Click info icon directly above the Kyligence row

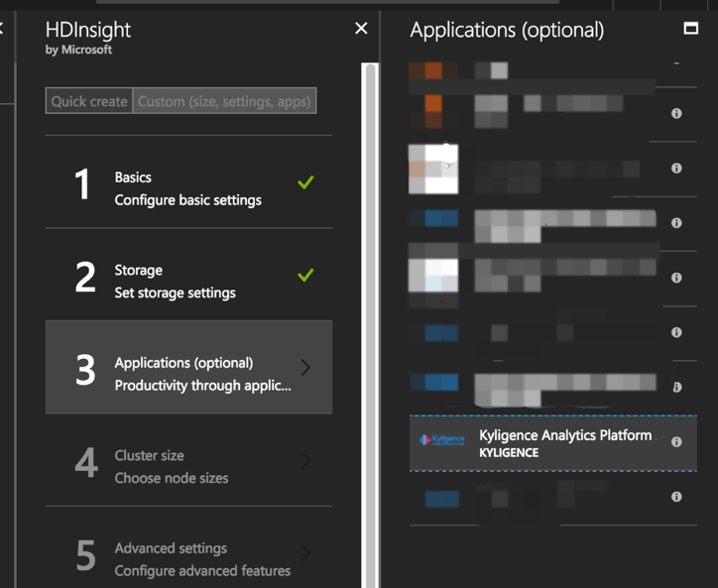pos(676,387)
